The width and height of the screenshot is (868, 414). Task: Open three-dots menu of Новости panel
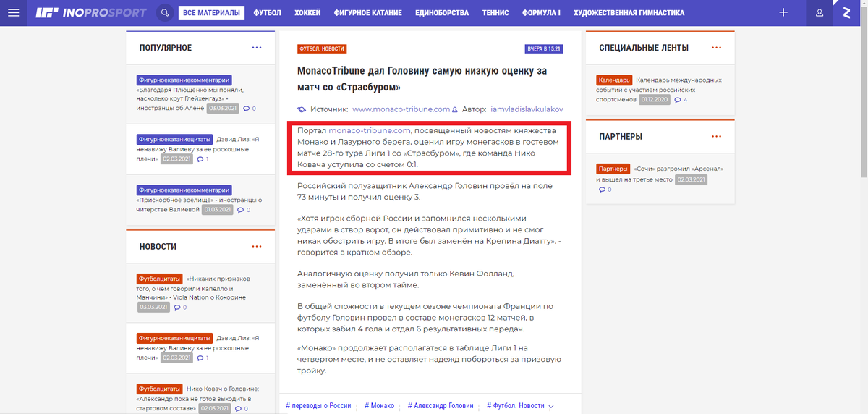pos(257,247)
